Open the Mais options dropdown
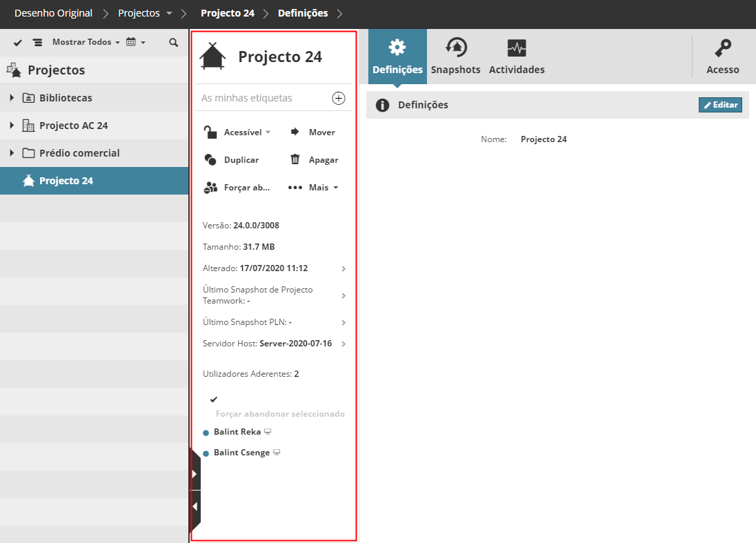756x543 pixels. pyautogui.click(x=313, y=188)
